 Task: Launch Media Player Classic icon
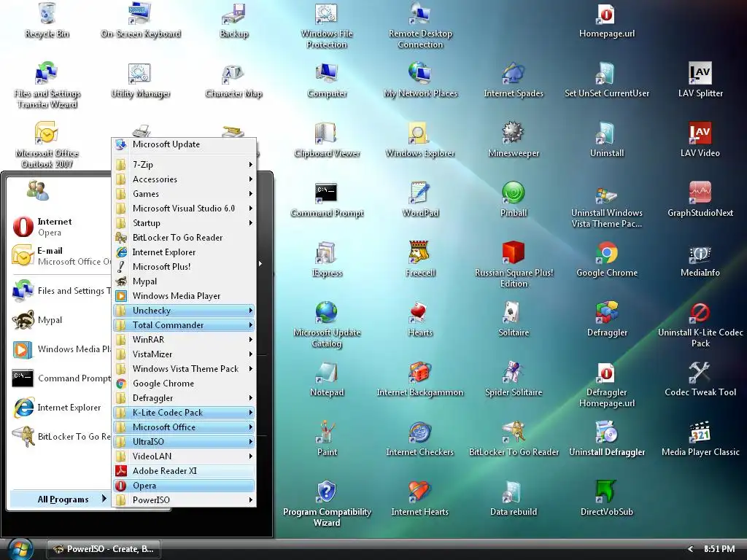[x=700, y=438]
